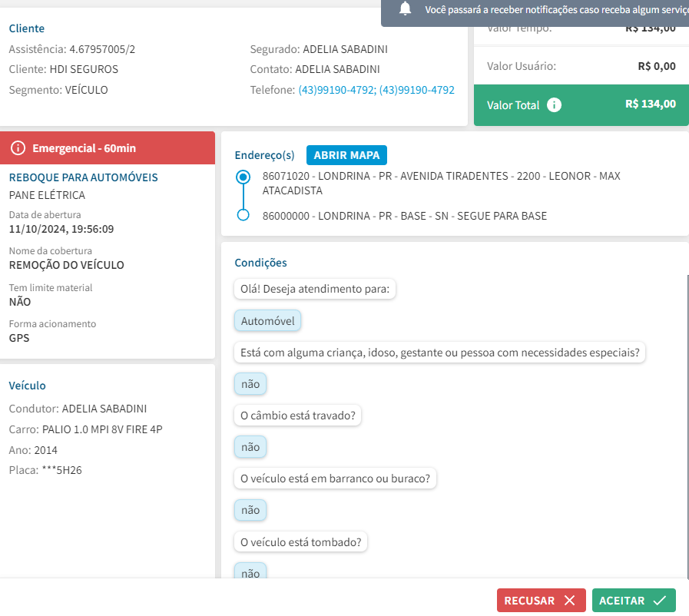Click the Veículo section heading
The width and height of the screenshot is (689, 616).
[x=27, y=386]
